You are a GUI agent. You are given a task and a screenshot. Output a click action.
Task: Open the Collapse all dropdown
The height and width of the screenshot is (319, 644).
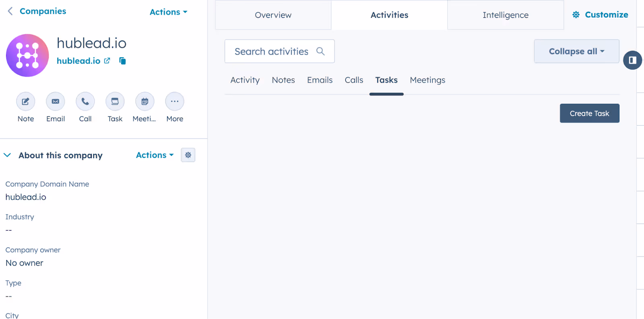coord(577,51)
